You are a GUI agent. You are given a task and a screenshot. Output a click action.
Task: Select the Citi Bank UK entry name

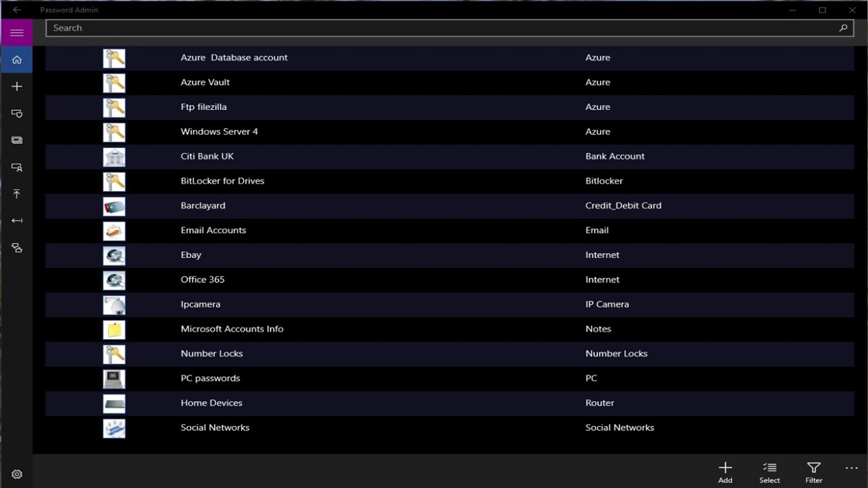point(207,156)
